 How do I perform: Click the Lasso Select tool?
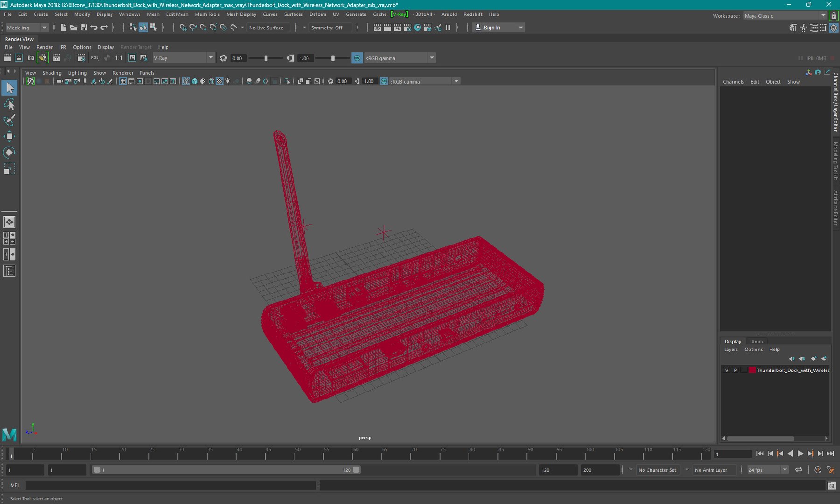pyautogui.click(x=9, y=104)
